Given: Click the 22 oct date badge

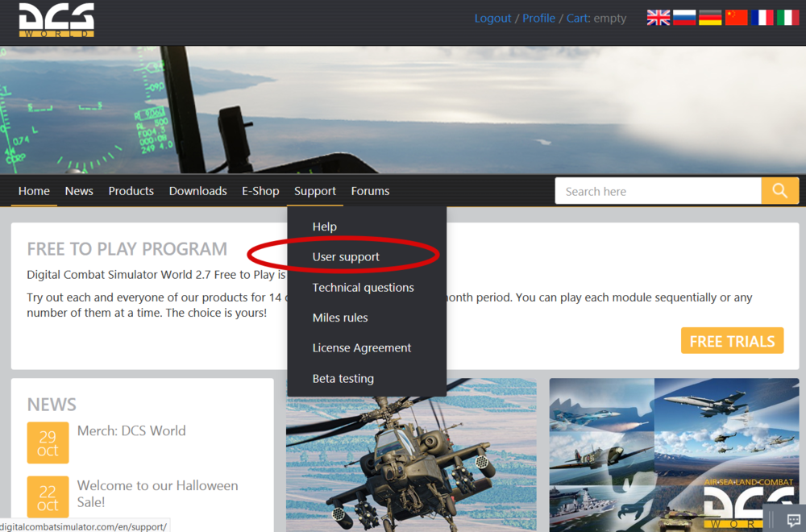Looking at the screenshot, I should (x=48, y=497).
